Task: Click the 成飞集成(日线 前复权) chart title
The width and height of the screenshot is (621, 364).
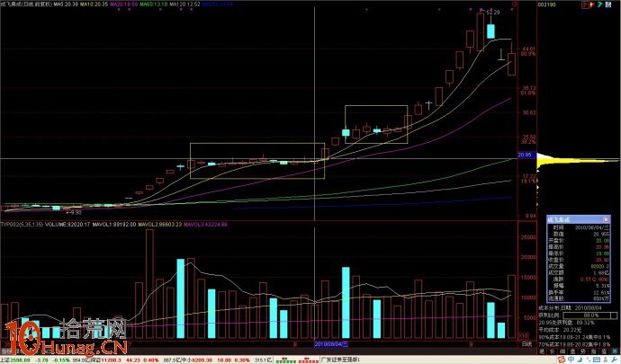Action: click(26, 4)
